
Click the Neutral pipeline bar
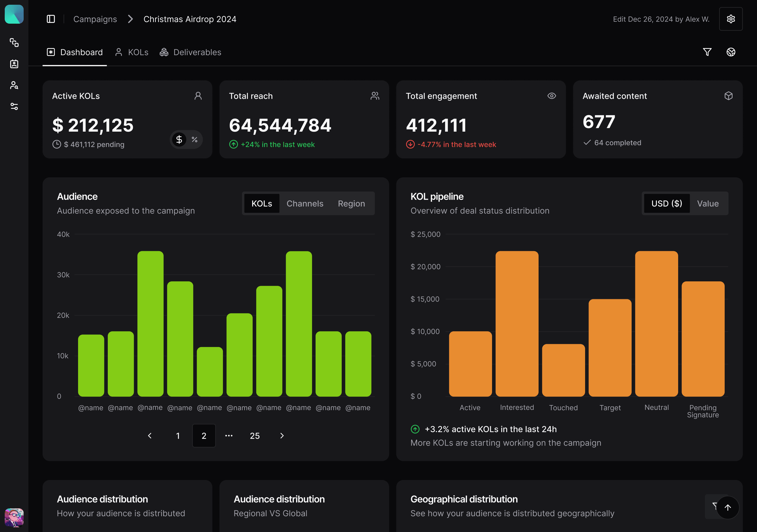point(656,324)
